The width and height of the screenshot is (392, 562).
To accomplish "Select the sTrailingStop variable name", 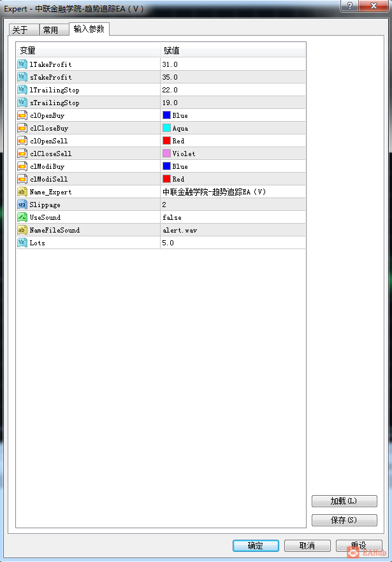I will [55, 103].
